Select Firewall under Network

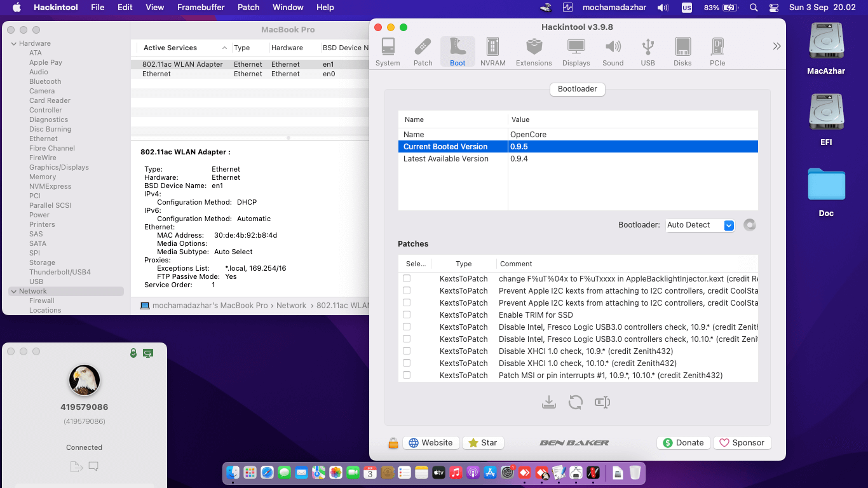42,301
